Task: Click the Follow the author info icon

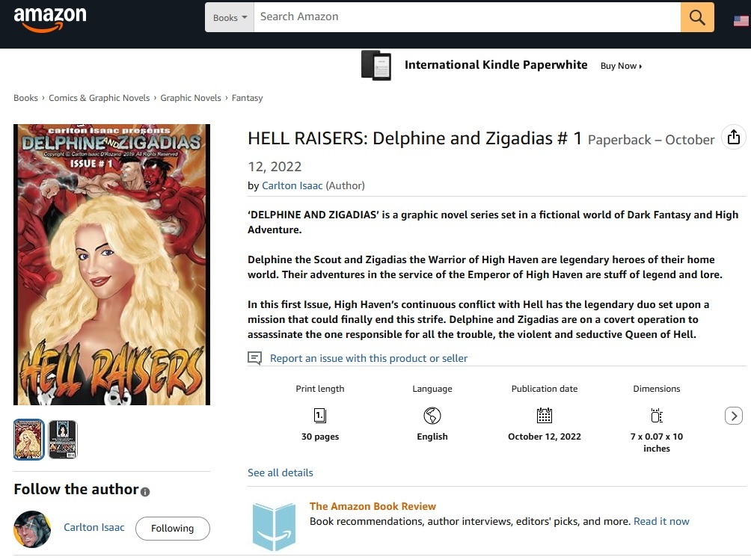Action: pyautogui.click(x=145, y=492)
